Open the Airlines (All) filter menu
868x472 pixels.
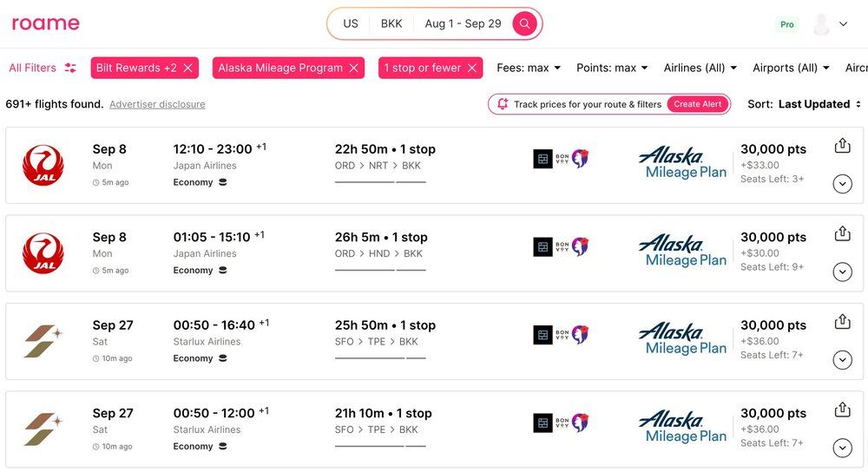pos(700,68)
